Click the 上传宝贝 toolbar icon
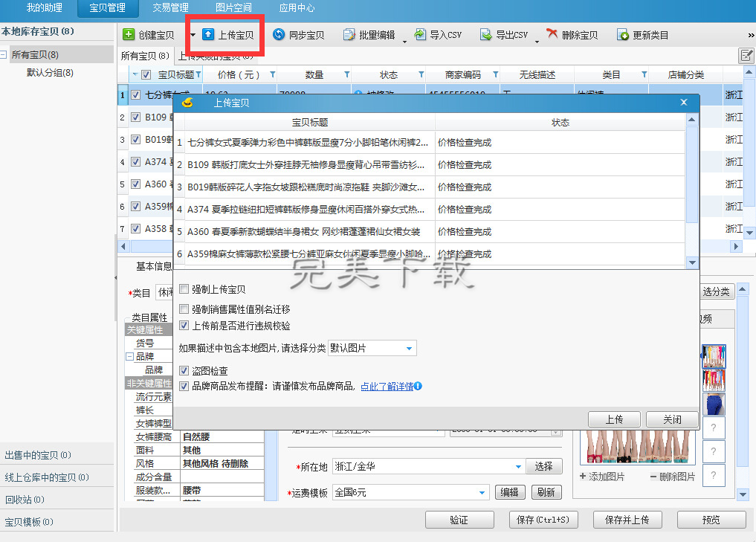Viewport: 756px width, 542px height. point(208,35)
